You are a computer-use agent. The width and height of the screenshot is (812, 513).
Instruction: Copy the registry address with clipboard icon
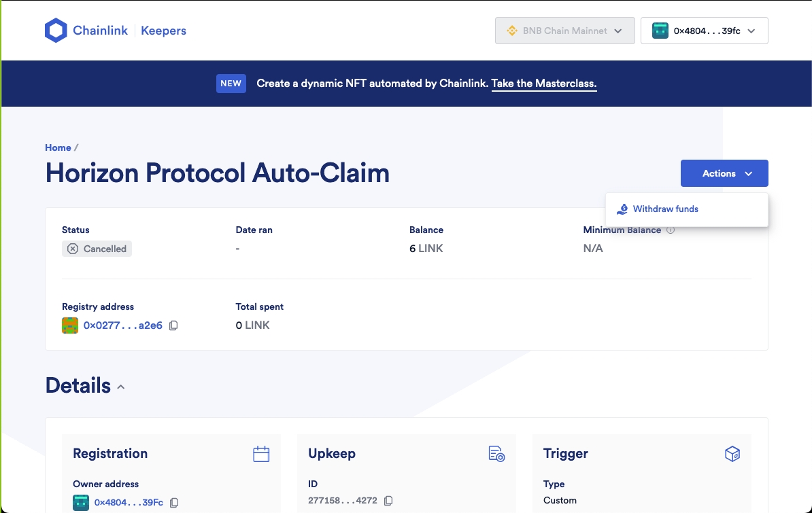(173, 325)
